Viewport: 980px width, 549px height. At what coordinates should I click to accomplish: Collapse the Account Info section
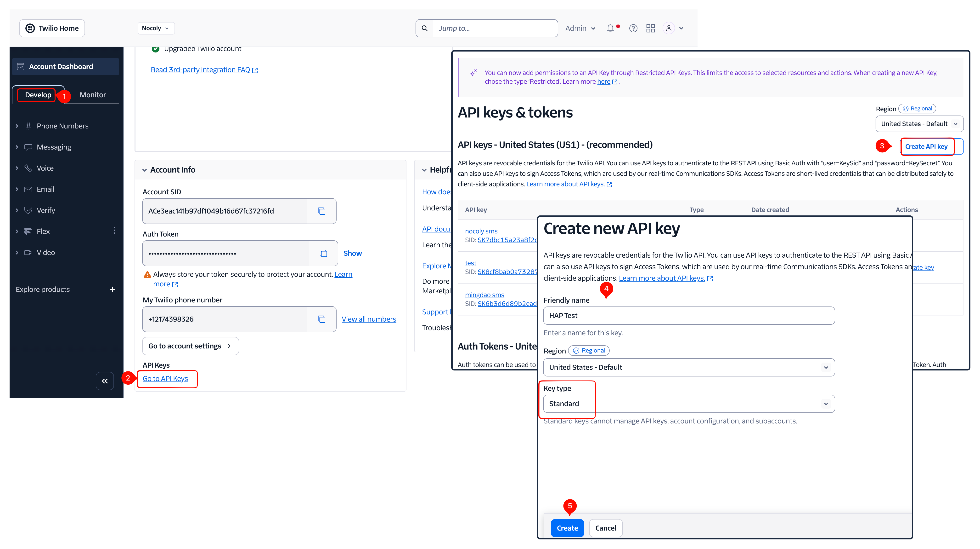click(145, 170)
